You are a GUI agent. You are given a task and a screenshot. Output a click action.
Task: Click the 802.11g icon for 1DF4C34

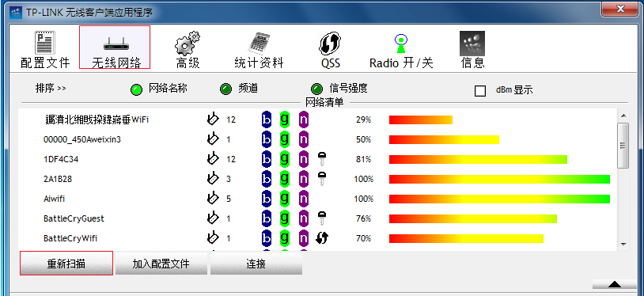click(x=285, y=159)
